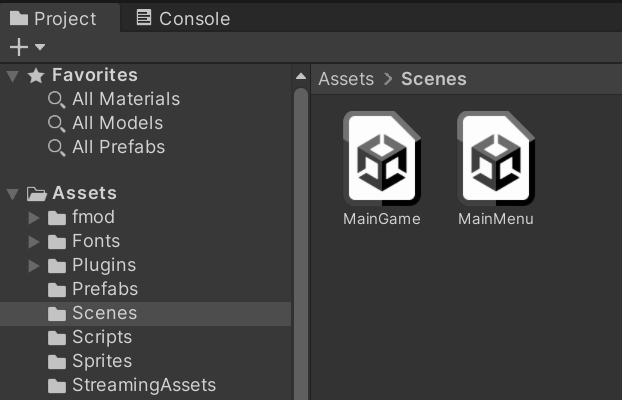Open the MainGame scene asset

tap(382, 160)
